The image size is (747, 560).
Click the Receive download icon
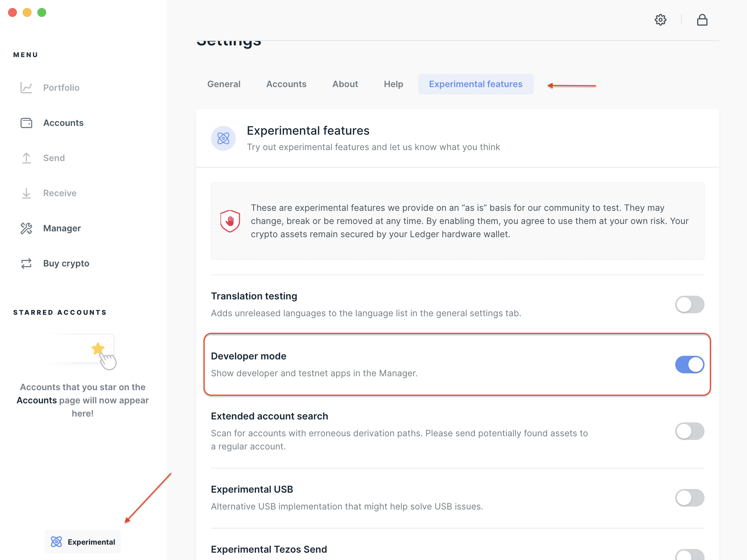click(x=26, y=193)
